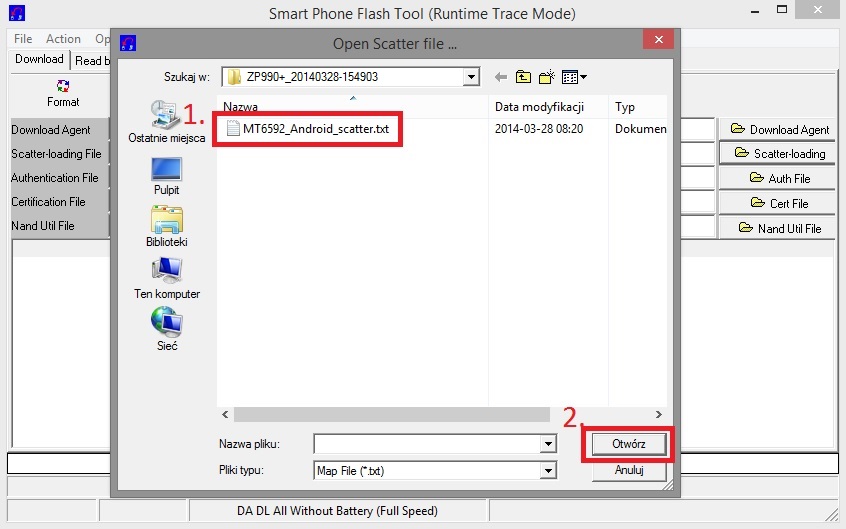Open Biblioteki in the places sidebar
This screenshot has width=846, height=529.
(x=167, y=227)
